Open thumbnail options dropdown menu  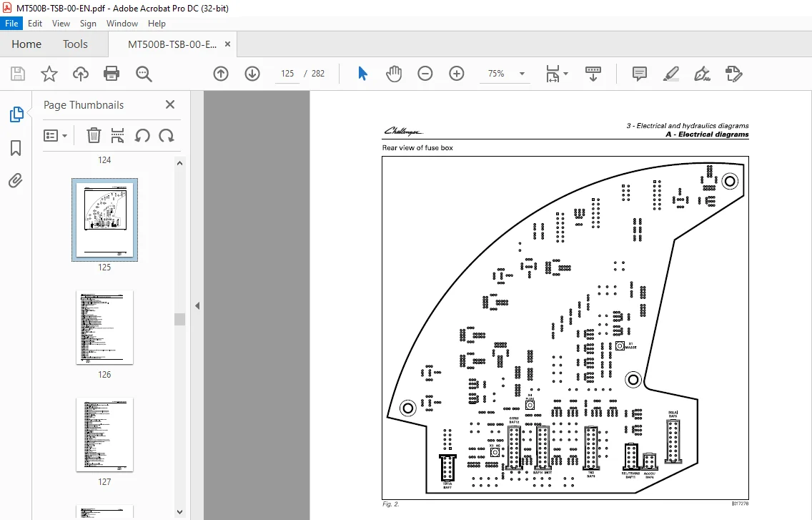pyautogui.click(x=56, y=136)
